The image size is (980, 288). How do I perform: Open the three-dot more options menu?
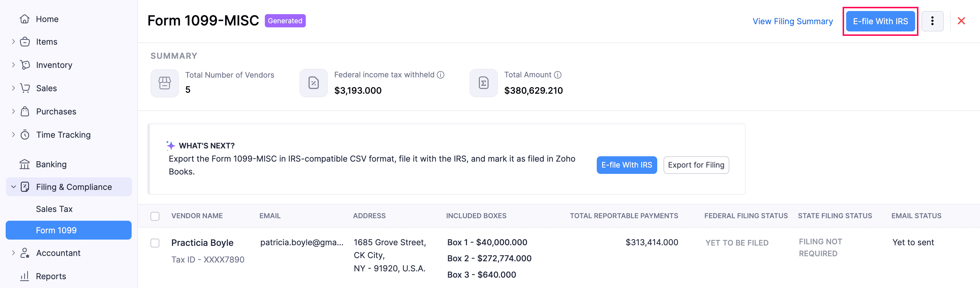tap(933, 21)
